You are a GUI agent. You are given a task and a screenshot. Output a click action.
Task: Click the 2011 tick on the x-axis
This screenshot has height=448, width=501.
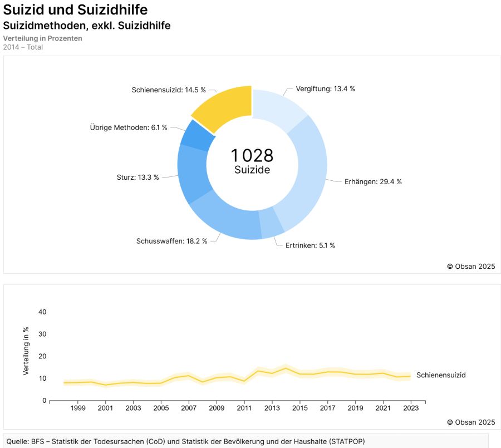click(x=244, y=408)
